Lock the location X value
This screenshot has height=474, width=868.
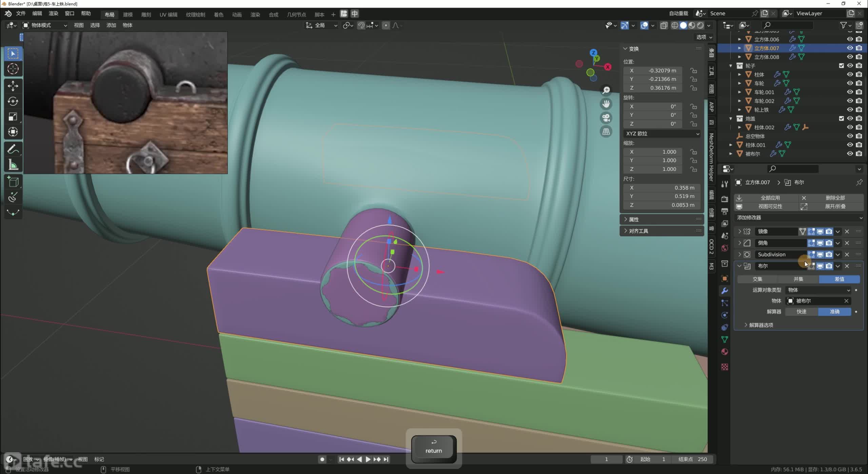coord(694,71)
